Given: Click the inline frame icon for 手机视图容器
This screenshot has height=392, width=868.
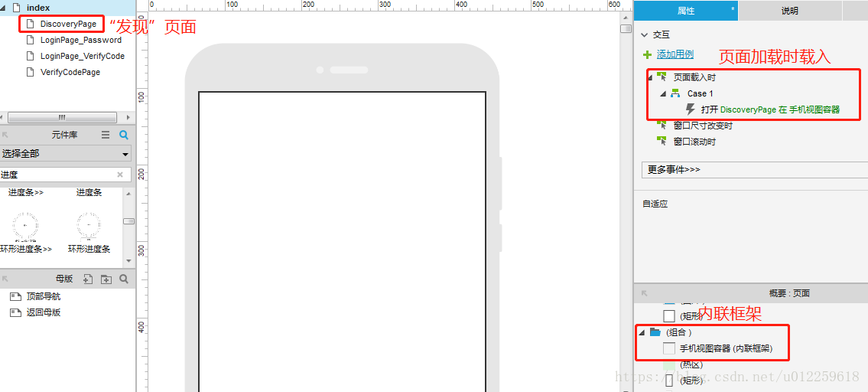Looking at the screenshot, I should [x=668, y=349].
